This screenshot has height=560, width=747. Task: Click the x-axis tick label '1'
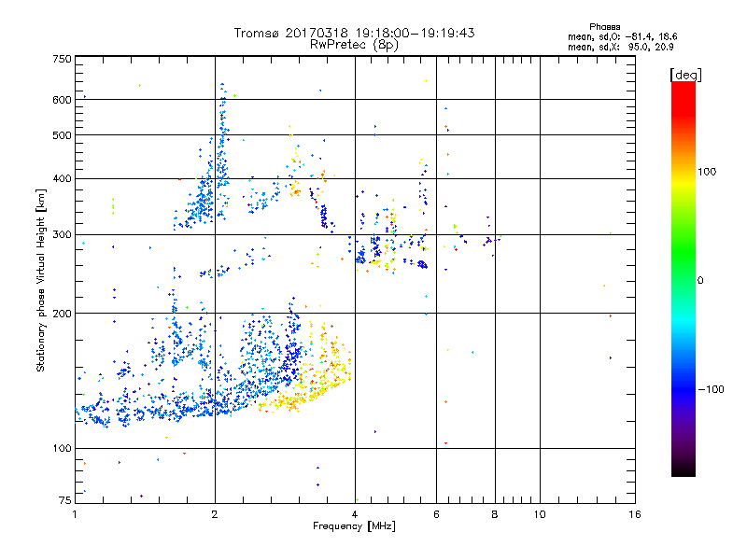pos(75,514)
